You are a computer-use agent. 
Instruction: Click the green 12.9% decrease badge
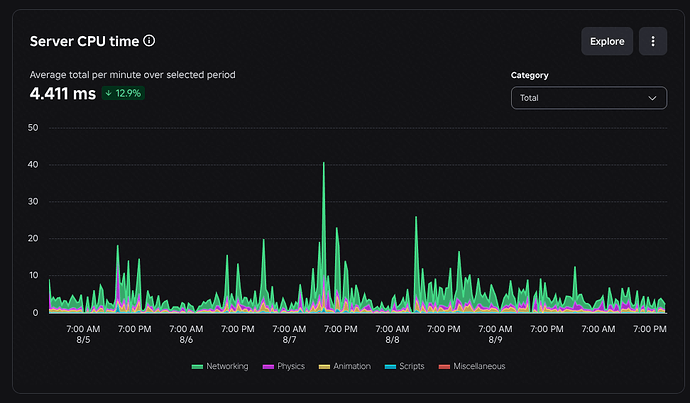pyautogui.click(x=123, y=93)
